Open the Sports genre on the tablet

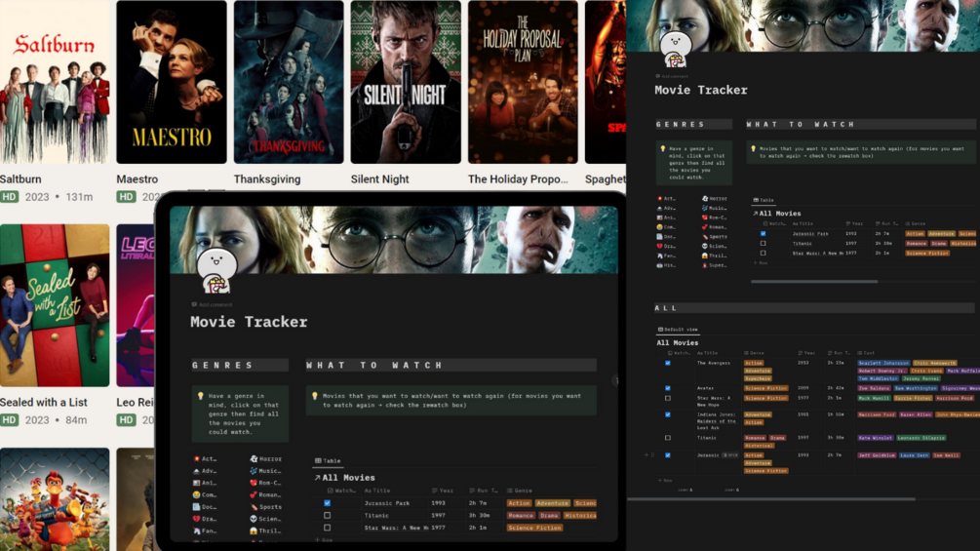click(x=265, y=507)
